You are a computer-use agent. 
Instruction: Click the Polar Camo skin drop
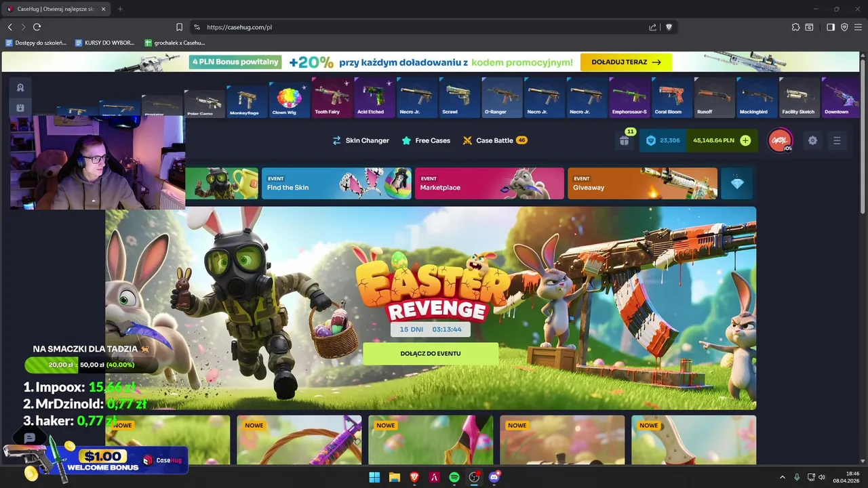pyautogui.click(x=204, y=104)
